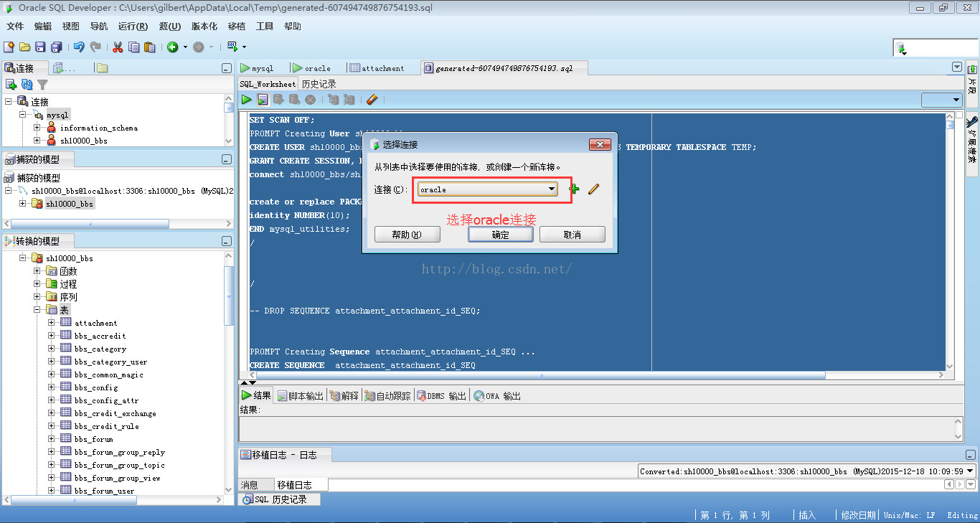
Task: Cancel execution in the worksheet toolbar
Action: tap(310, 99)
